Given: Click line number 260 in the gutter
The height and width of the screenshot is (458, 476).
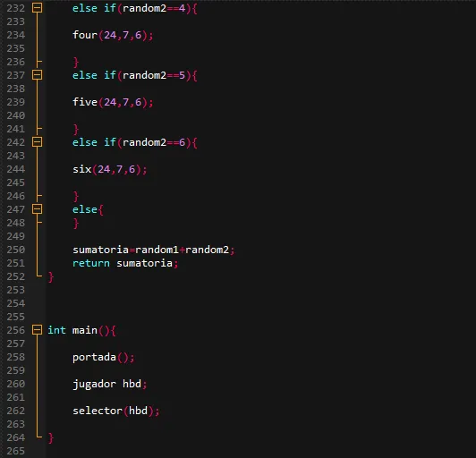Looking at the screenshot, I should [x=16, y=384].
